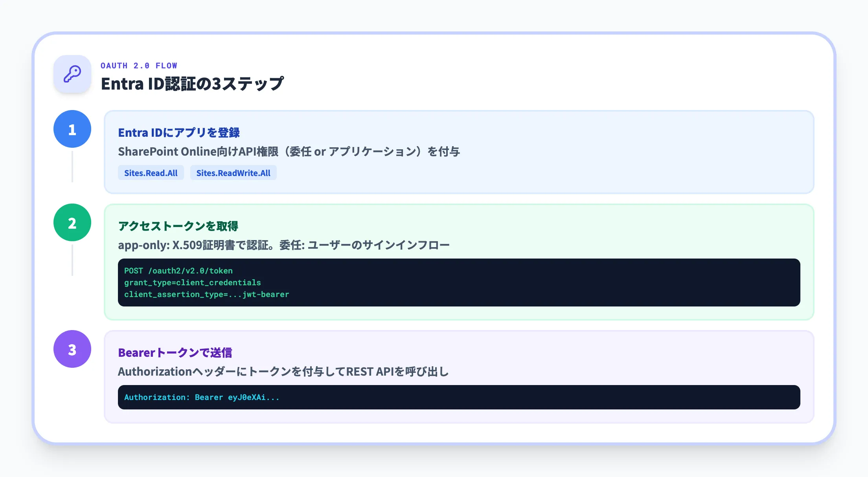Click the grant_type=client_credentials code line
This screenshot has width=868, height=477.
pos(192,283)
